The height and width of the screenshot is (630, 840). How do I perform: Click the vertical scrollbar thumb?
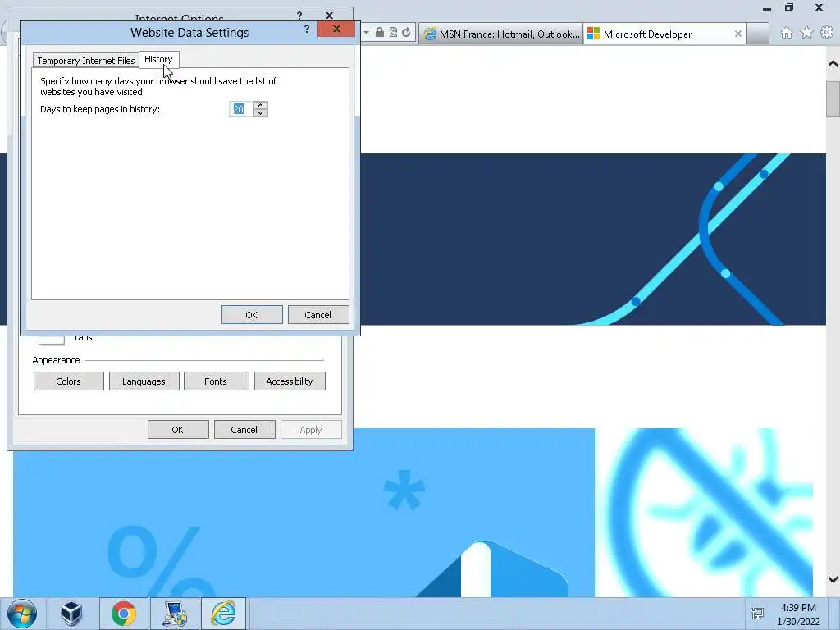click(x=833, y=99)
